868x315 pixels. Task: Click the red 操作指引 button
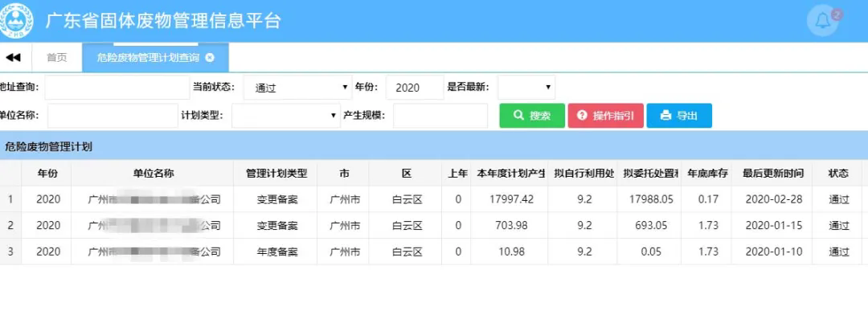[606, 116]
